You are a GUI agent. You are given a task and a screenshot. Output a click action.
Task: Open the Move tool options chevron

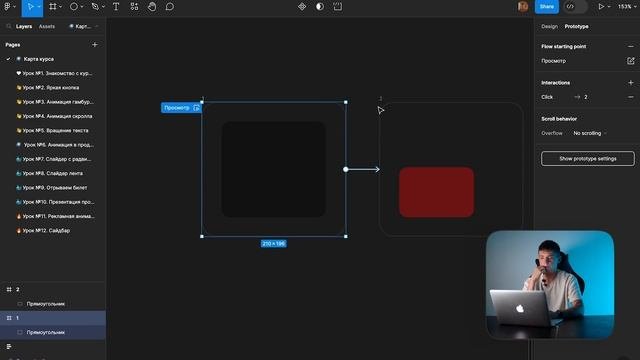tap(39, 7)
